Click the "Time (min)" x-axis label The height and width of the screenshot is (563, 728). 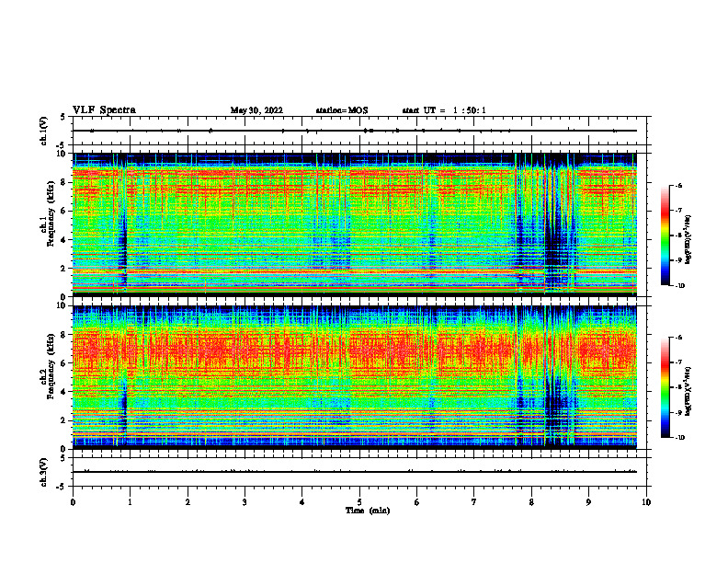pos(368,511)
